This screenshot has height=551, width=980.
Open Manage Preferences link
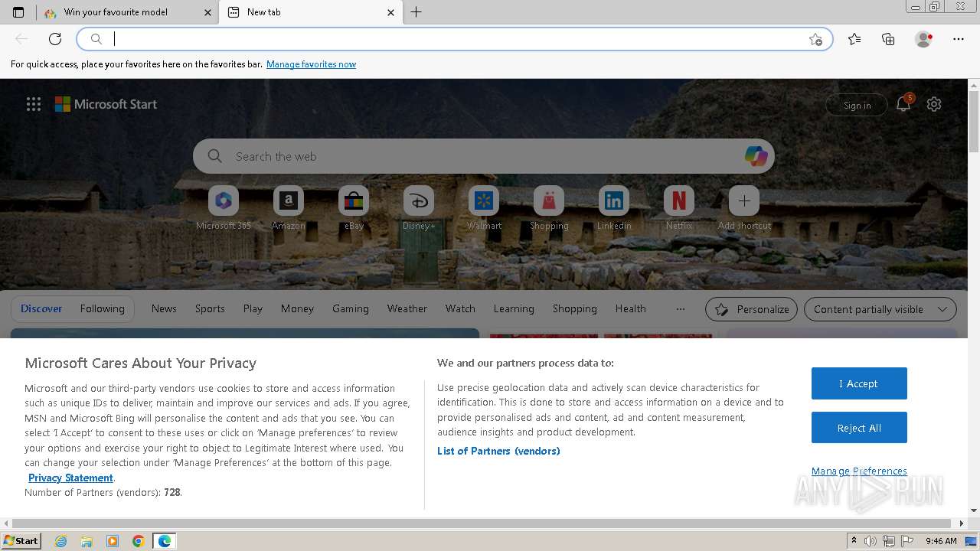[859, 471]
